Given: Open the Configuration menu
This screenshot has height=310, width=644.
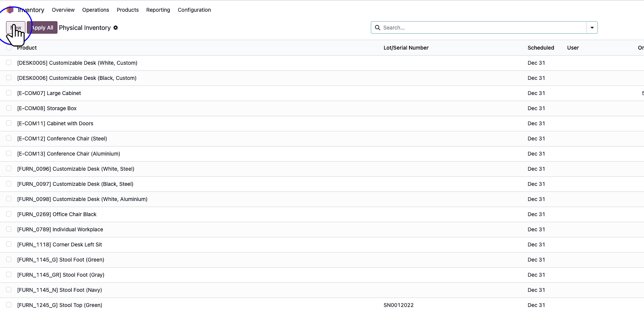Looking at the screenshot, I should point(194,10).
